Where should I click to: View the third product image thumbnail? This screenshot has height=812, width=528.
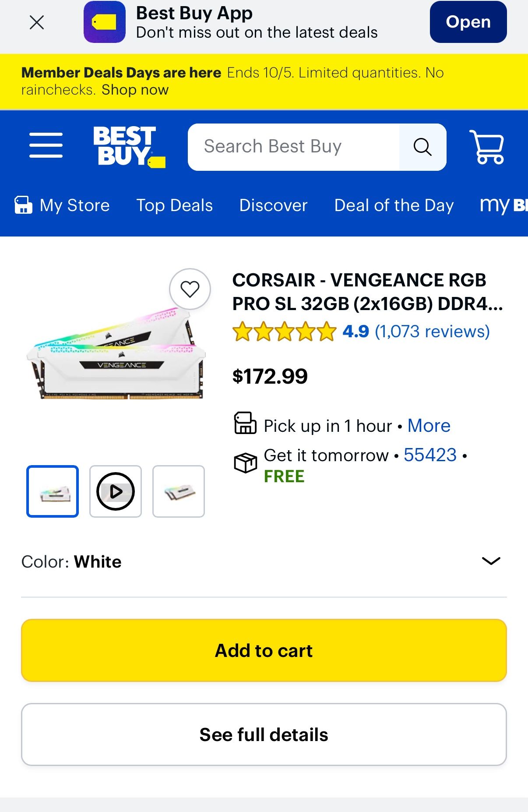(179, 491)
